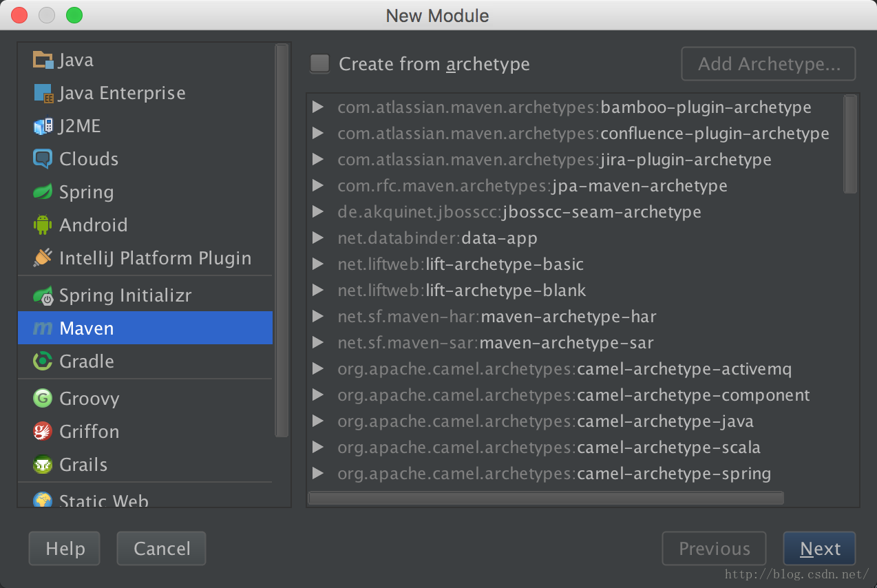Click the Android robot icon

point(43,224)
